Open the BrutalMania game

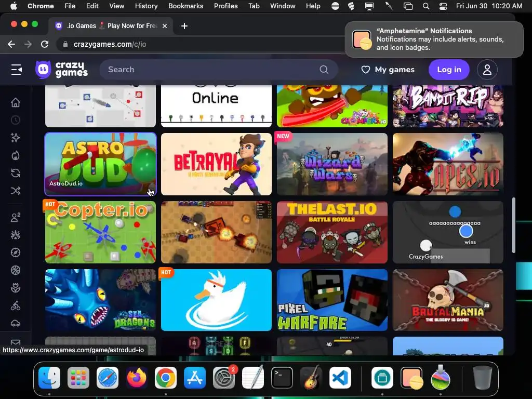pyautogui.click(x=448, y=300)
